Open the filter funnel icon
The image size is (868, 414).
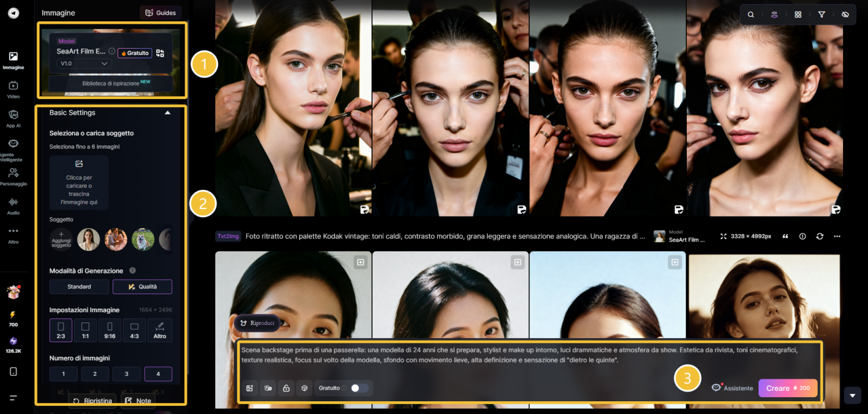pos(821,15)
